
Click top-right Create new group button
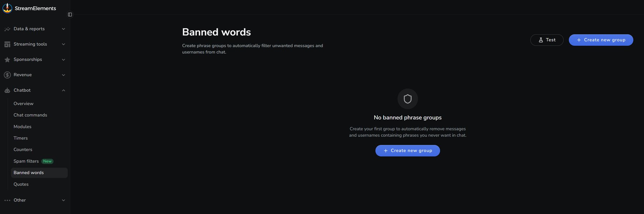point(601,40)
